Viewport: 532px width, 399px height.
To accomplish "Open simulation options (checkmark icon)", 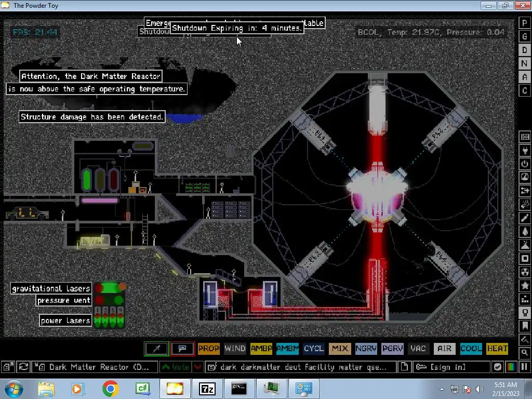I will point(497,367).
